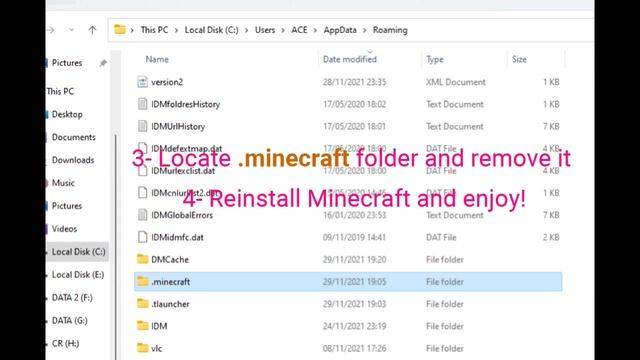640x360 pixels.
Task: Click vlc folder name
Action: (x=157, y=348)
